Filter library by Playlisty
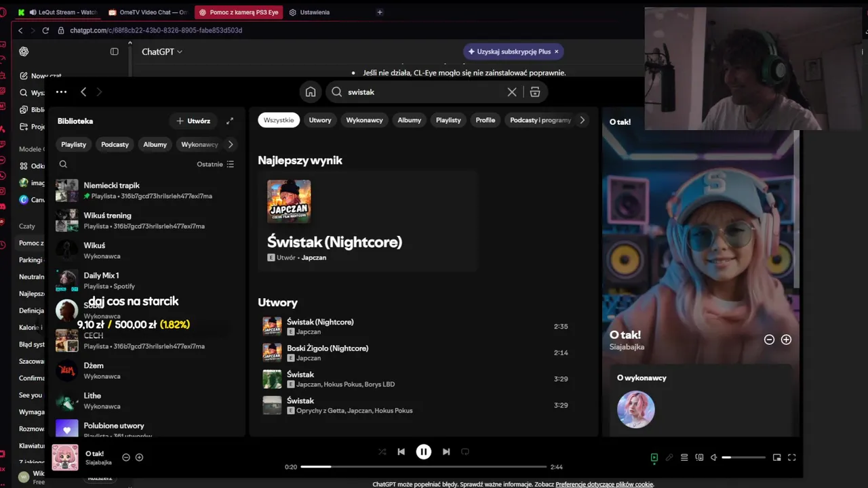Viewport: 868px width, 488px height. click(x=74, y=144)
